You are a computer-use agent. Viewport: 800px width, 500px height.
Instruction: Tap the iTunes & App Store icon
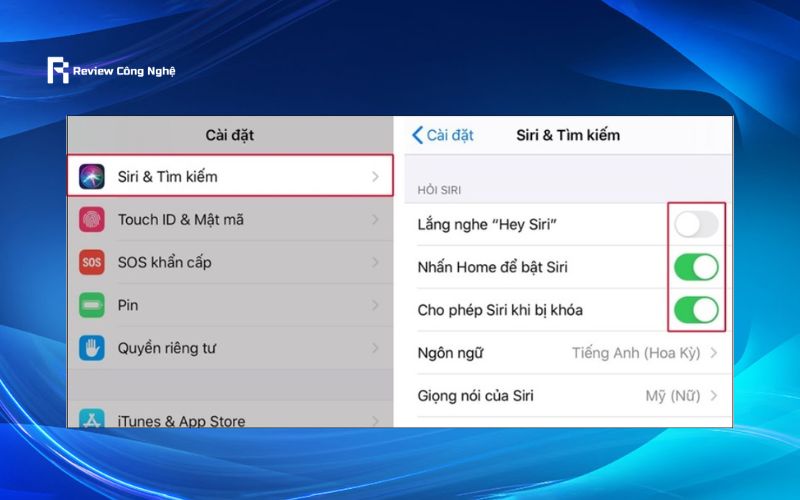click(92, 418)
